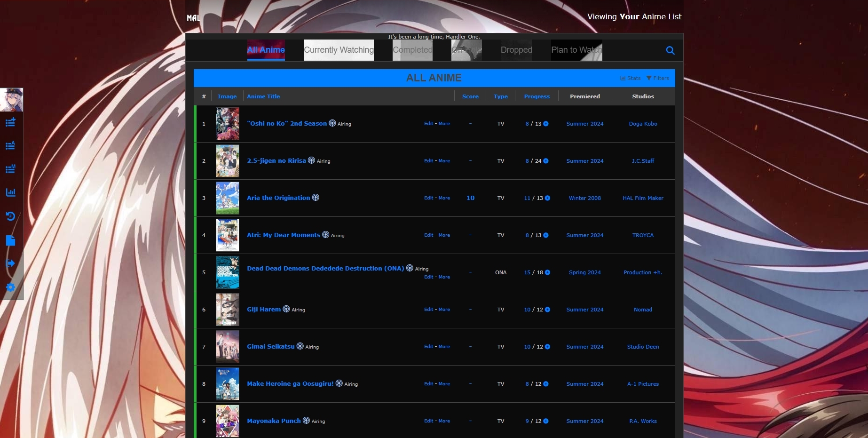Expand More options for Dead Dead Demons

click(x=444, y=277)
